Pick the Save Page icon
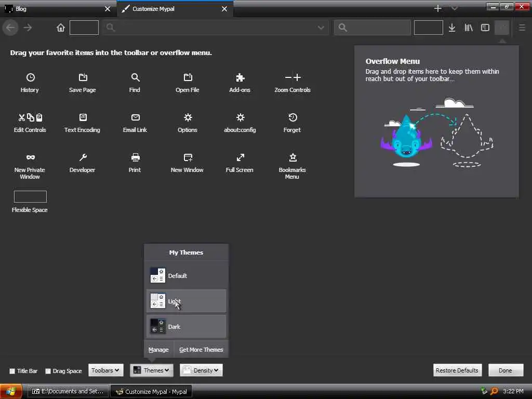The height and width of the screenshot is (399, 532). click(83, 78)
